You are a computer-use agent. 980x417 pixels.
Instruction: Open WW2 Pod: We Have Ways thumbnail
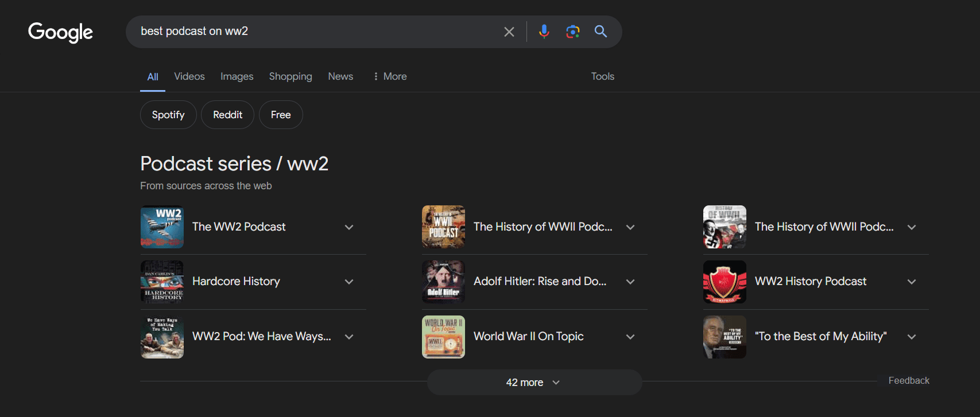point(162,337)
